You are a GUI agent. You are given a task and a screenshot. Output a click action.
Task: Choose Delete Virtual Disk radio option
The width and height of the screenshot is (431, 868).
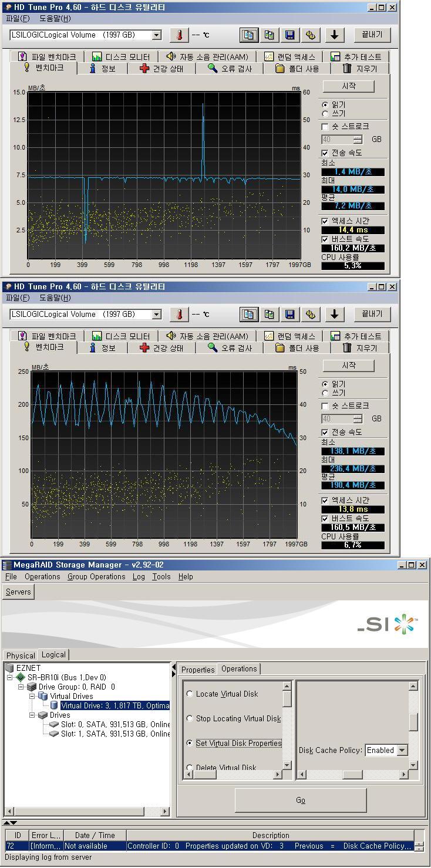[x=190, y=767]
